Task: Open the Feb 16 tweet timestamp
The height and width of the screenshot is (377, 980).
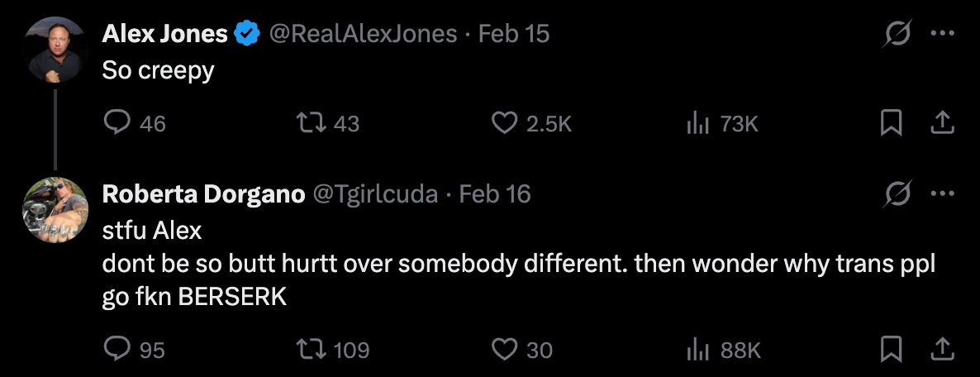Action: tap(495, 193)
